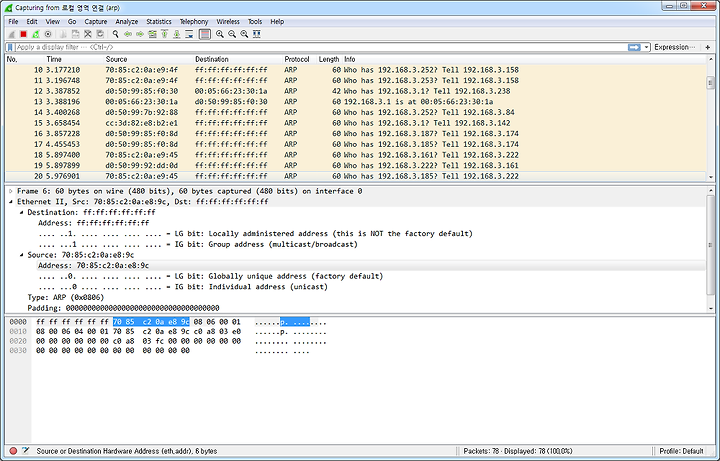Open the Tools menu
The width and height of the screenshot is (720, 461).
255,22
